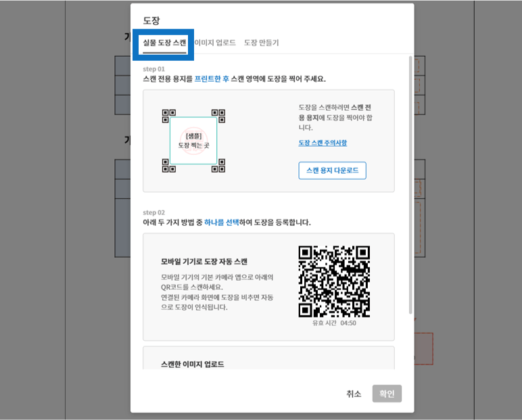Click the 취소 button
Screen dimensions: 522x420
coord(354,394)
